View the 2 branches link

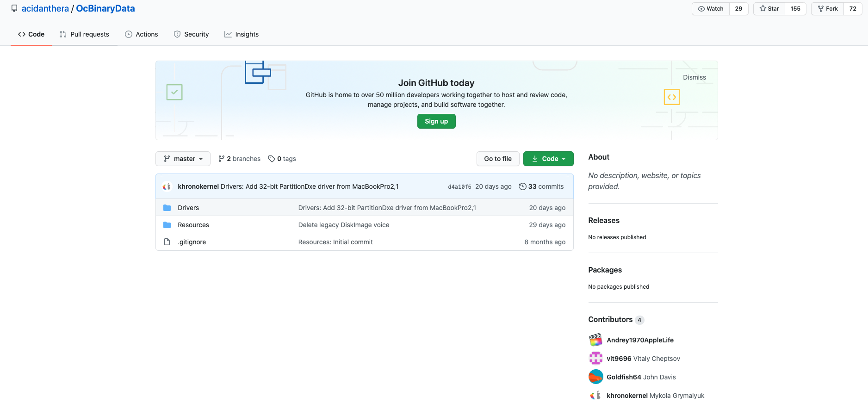tap(239, 159)
